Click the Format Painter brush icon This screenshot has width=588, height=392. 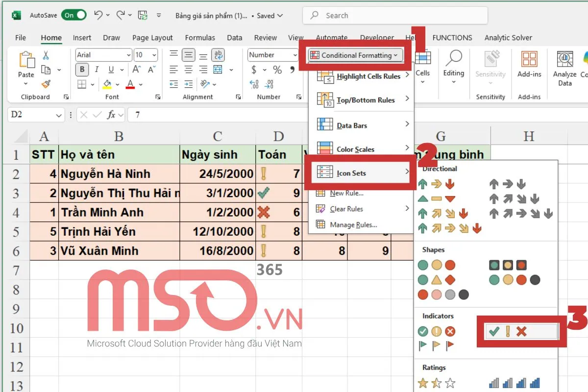(x=46, y=84)
